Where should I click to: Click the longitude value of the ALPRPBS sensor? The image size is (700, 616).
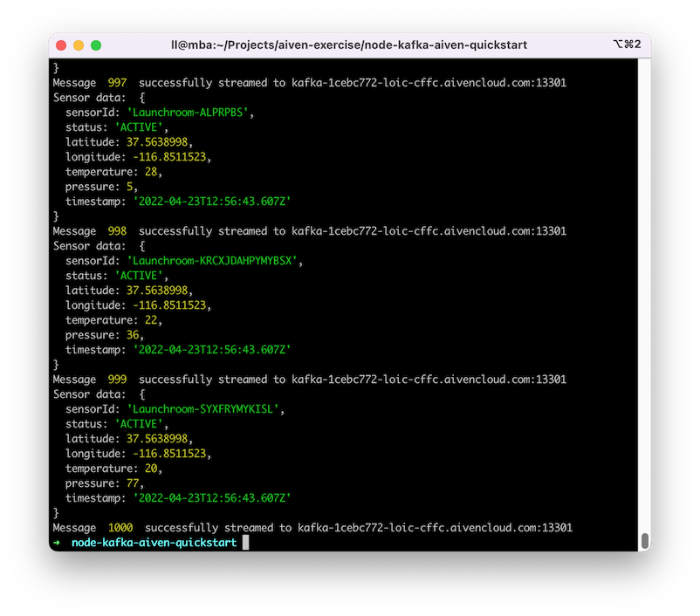click(169, 157)
